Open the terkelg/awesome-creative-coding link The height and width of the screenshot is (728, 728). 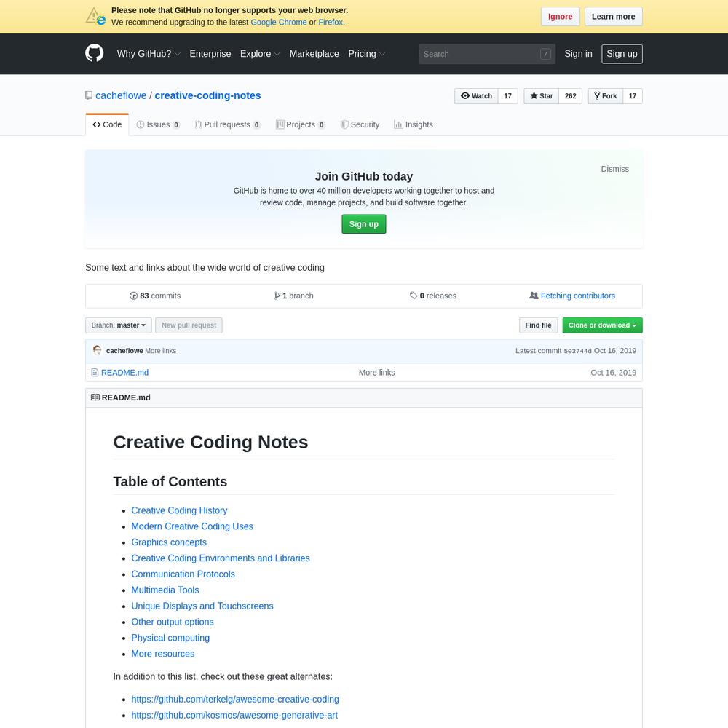pyautogui.click(x=235, y=699)
